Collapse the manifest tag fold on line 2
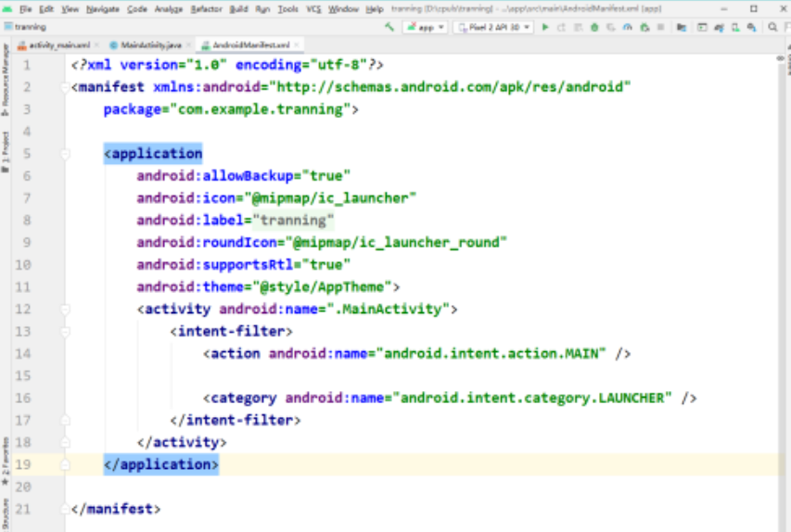Viewport: 791px width, 532px height. click(65, 87)
